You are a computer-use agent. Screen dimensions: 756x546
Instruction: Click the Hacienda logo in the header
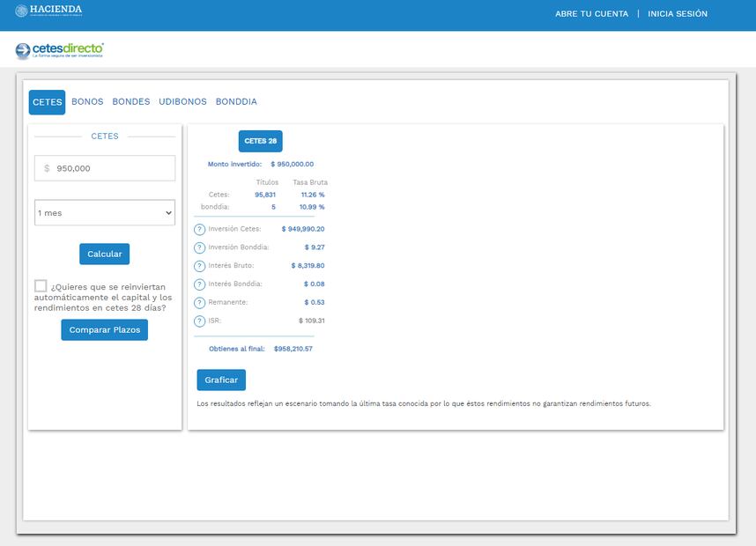(x=48, y=10)
